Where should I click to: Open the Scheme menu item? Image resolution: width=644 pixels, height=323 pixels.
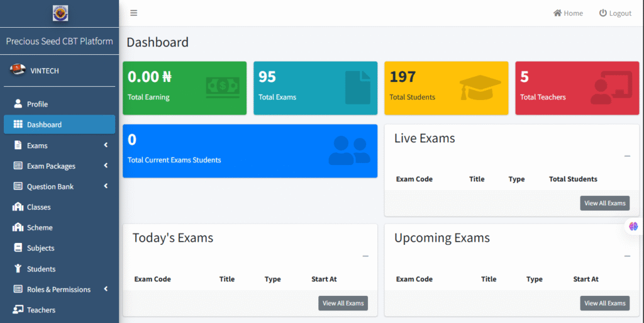point(39,228)
